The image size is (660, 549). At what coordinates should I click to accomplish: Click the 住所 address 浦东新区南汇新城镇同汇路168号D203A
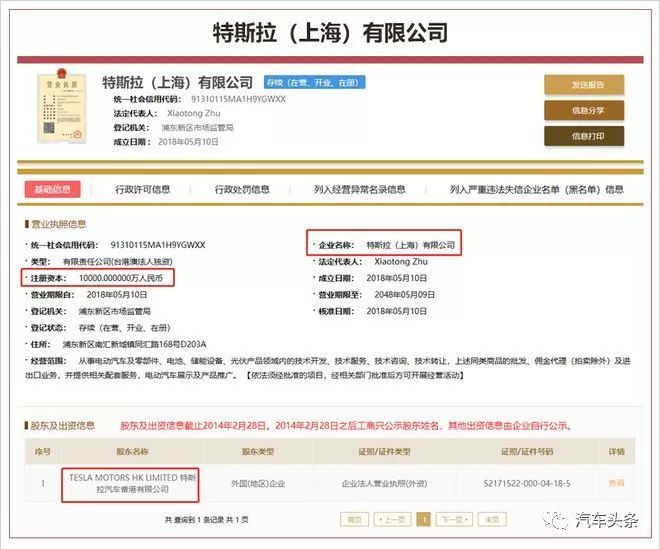(134, 344)
